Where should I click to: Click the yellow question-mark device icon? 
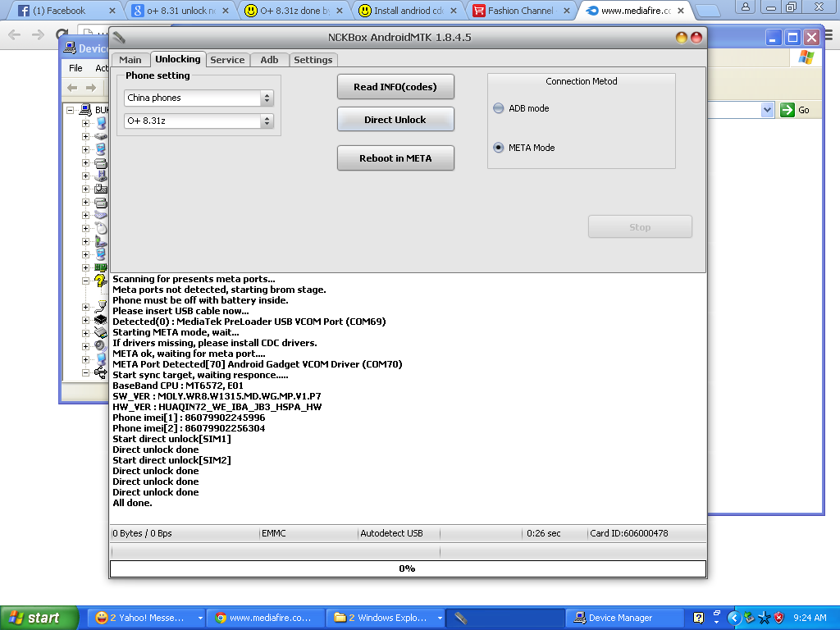click(x=100, y=281)
